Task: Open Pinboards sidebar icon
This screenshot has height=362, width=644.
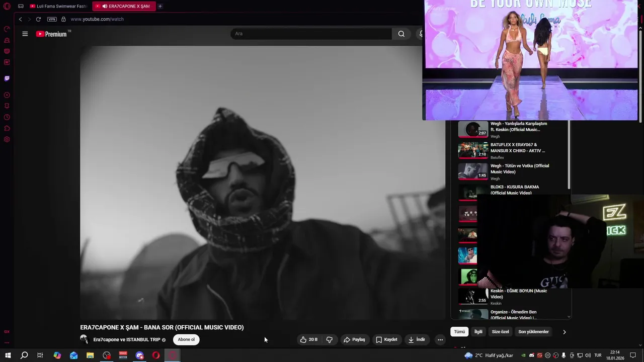Action: [x=7, y=106]
